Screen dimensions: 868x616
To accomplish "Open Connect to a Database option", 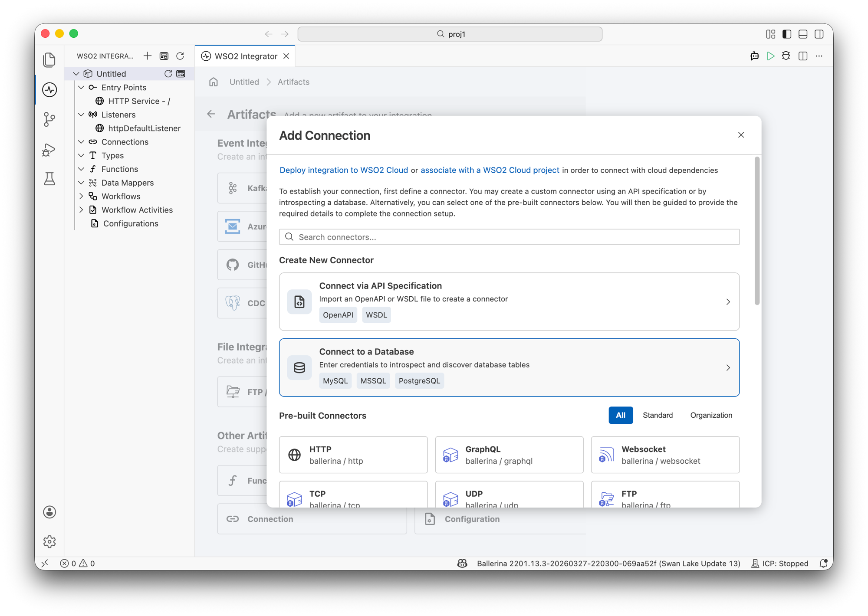I will [509, 367].
